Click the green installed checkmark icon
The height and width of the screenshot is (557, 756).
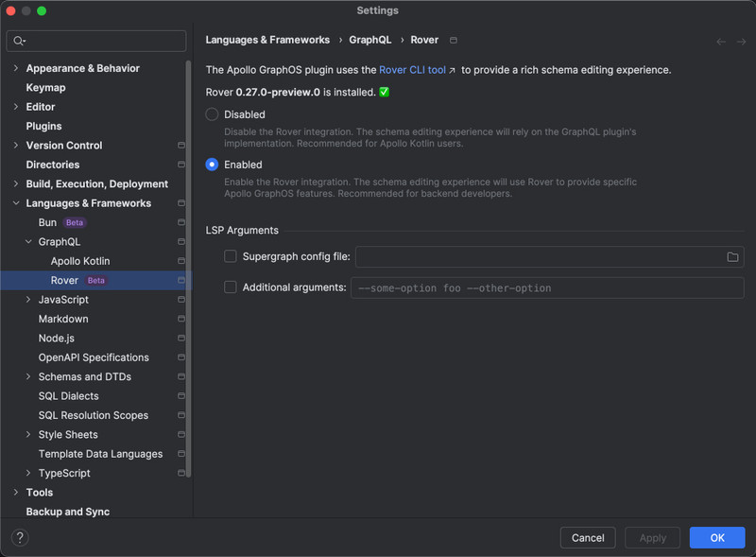coord(385,92)
